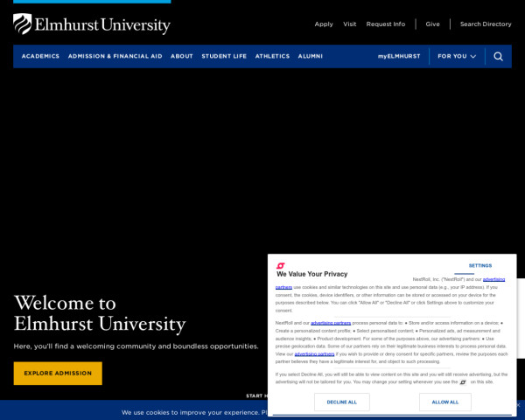
Task: Click the Give link
Action: coord(432,24)
